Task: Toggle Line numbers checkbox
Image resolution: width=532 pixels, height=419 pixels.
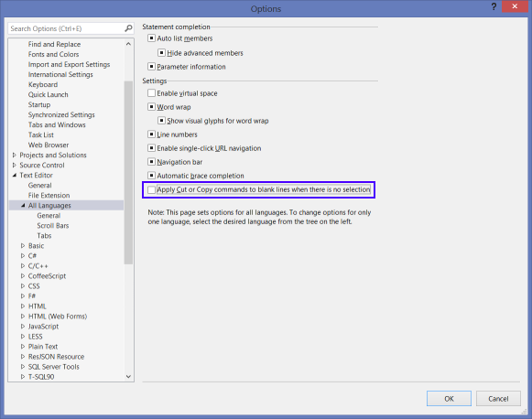Action: [152, 134]
